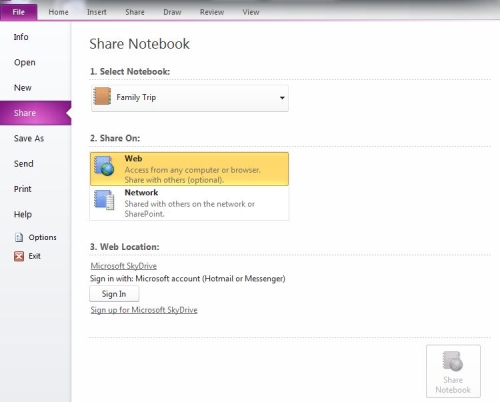The image size is (500, 402).
Task: Switch to the Home ribbon tab
Action: 58,12
